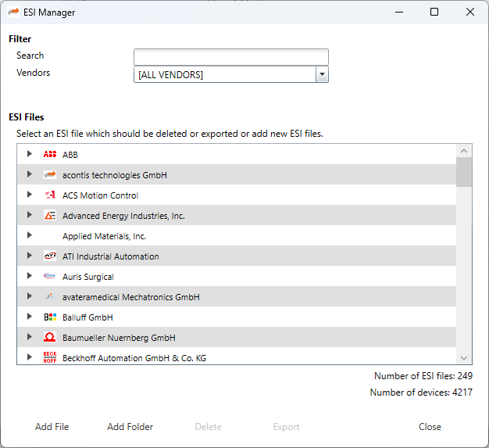Screen dimensions: 489x448
Task: Close the ESI Manager window with X
Action: tap(470, 12)
